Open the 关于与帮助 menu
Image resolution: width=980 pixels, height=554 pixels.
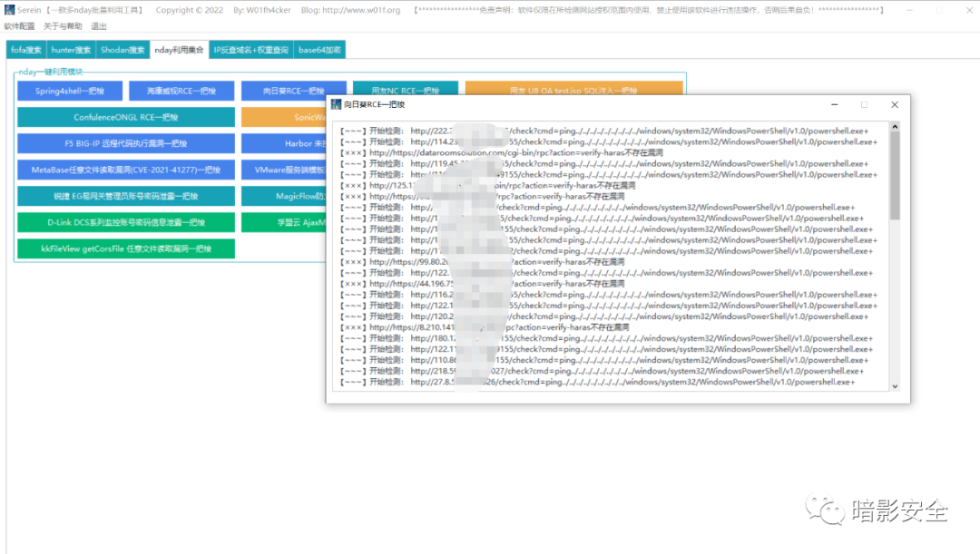(63, 26)
